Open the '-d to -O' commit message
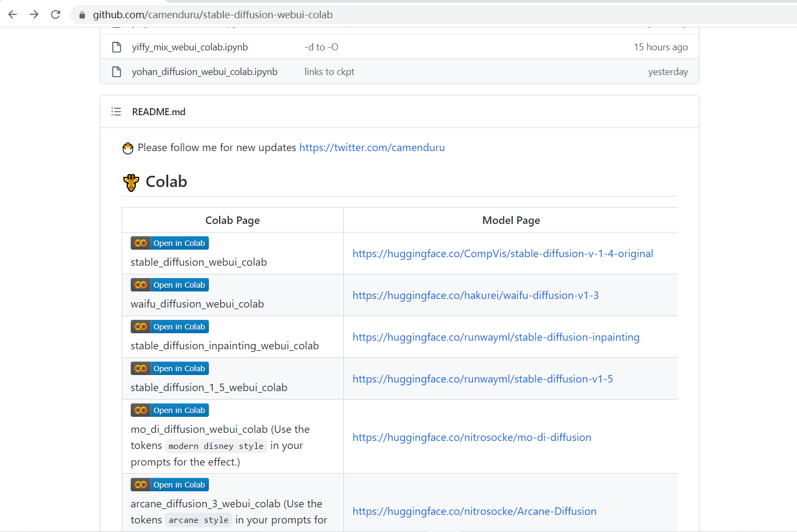The width and height of the screenshot is (797, 532). click(x=321, y=47)
